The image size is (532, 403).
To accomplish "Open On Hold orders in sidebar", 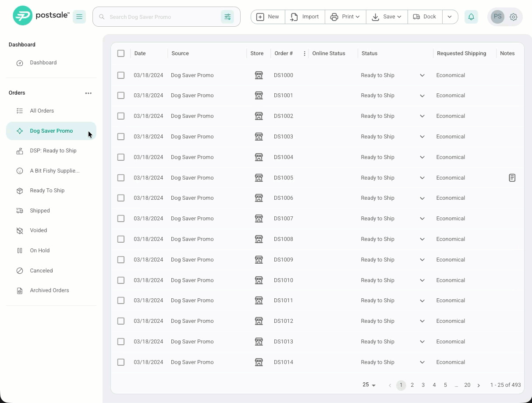I will click(x=51, y=251).
